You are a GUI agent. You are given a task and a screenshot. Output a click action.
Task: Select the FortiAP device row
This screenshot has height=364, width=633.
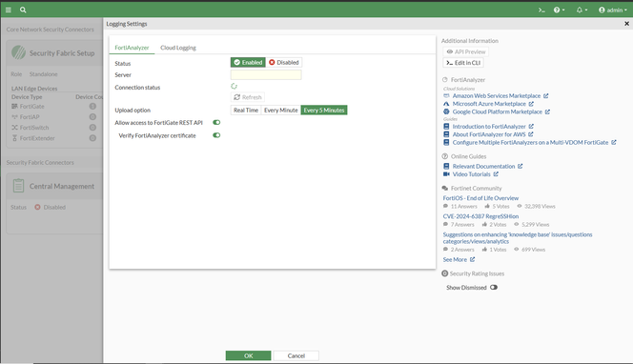(x=54, y=117)
